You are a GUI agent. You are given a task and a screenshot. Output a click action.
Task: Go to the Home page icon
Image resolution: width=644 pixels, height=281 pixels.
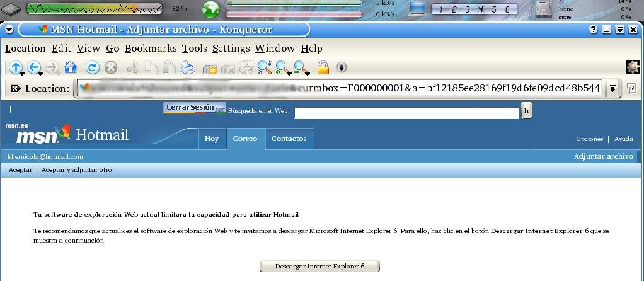[x=71, y=67]
